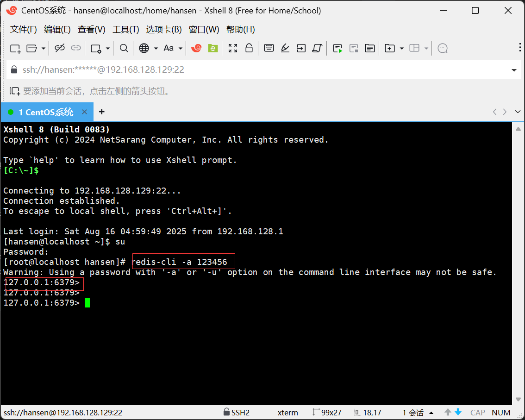This screenshot has width=525, height=420.
Task: Switch to full screen mode icon
Action: pyautogui.click(x=233, y=48)
